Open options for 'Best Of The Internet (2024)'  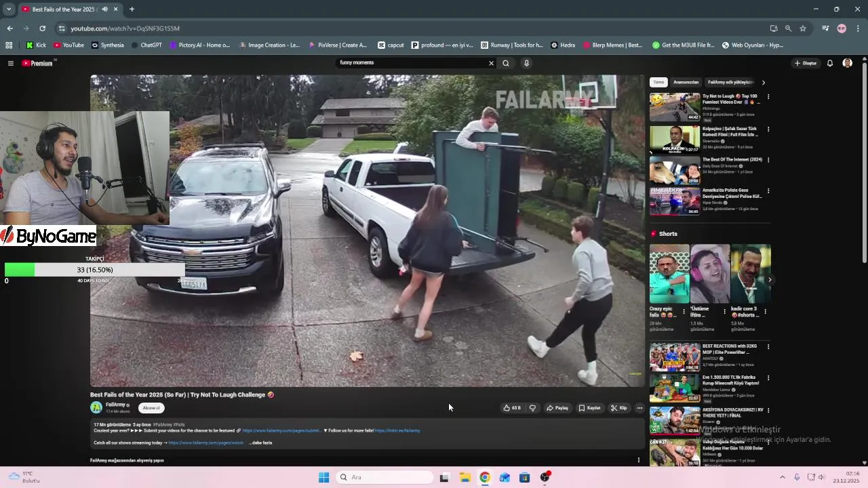[x=768, y=160]
